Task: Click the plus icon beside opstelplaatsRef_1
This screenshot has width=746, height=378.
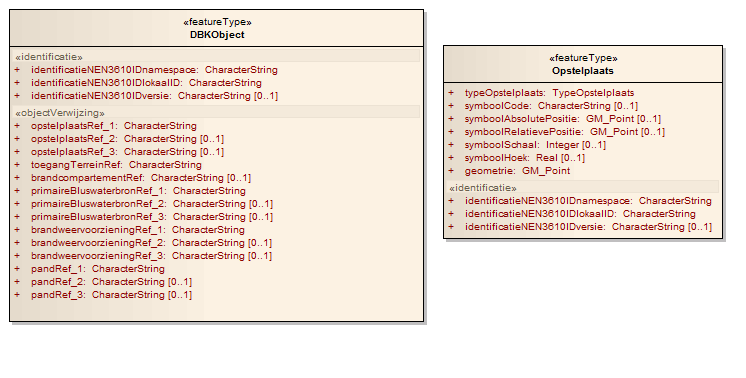Action: point(17,126)
